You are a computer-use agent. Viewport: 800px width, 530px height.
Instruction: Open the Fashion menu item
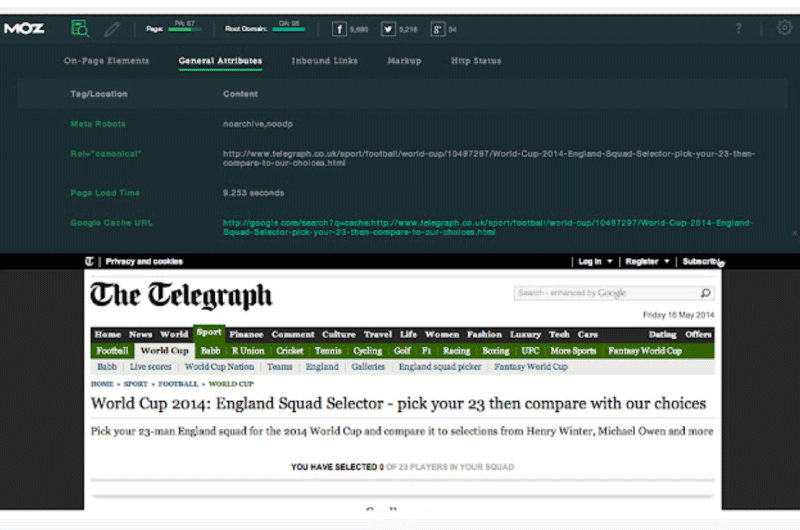[484, 335]
